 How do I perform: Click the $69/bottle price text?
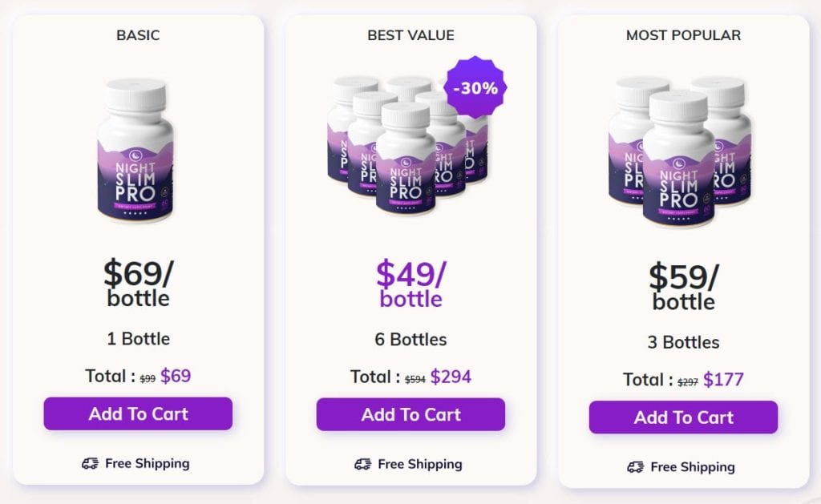click(x=138, y=284)
